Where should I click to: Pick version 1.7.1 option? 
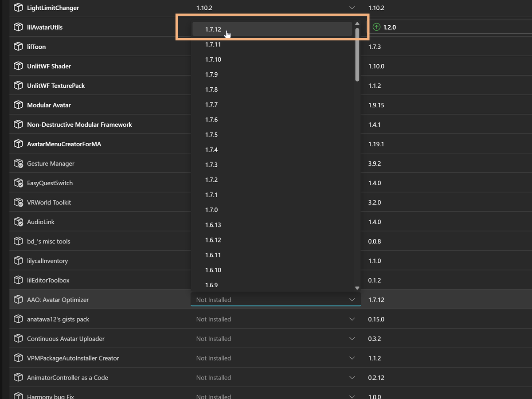coord(272,195)
